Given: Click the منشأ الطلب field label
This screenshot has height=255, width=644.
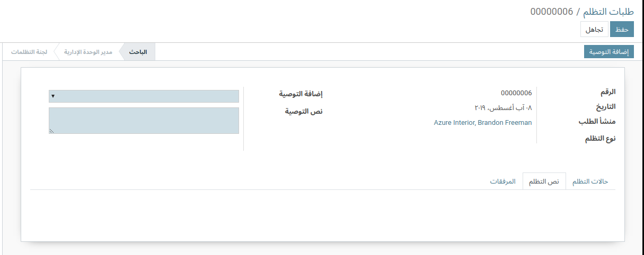Looking at the screenshot, I should [597, 122].
